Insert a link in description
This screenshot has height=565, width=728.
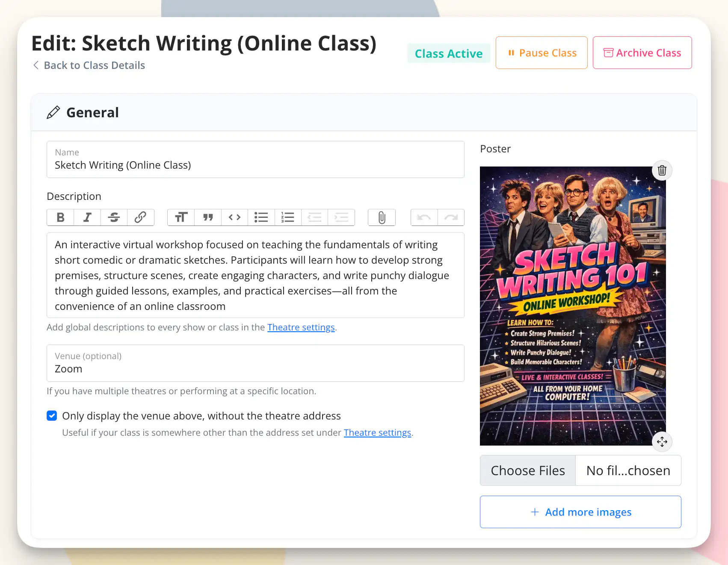pyautogui.click(x=140, y=217)
